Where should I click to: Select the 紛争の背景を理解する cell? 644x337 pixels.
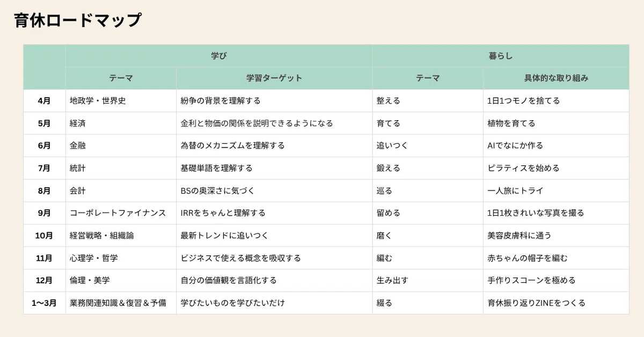pyautogui.click(x=274, y=101)
